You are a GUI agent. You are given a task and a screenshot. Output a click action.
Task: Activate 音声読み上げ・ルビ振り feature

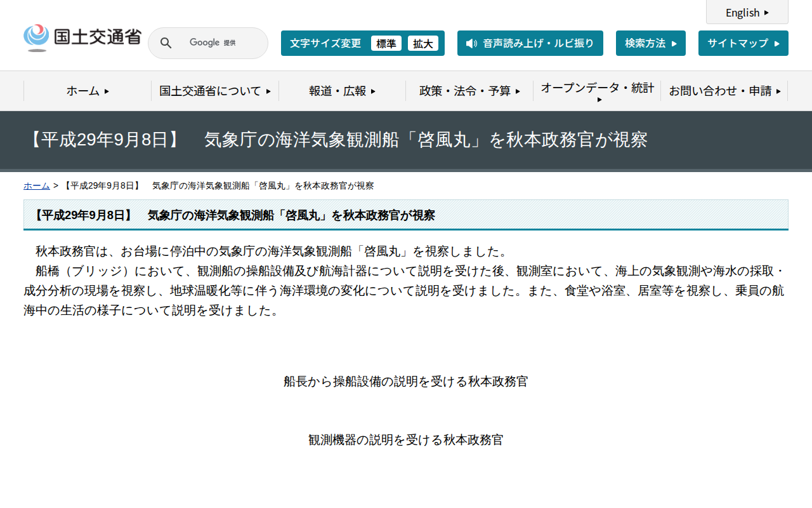point(530,43)
